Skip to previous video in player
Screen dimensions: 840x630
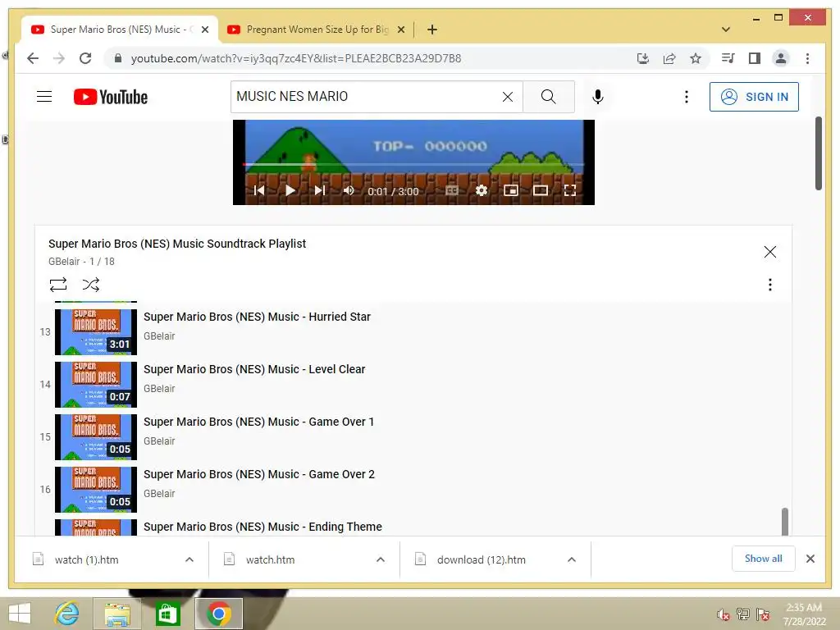(x=259, y=190)
